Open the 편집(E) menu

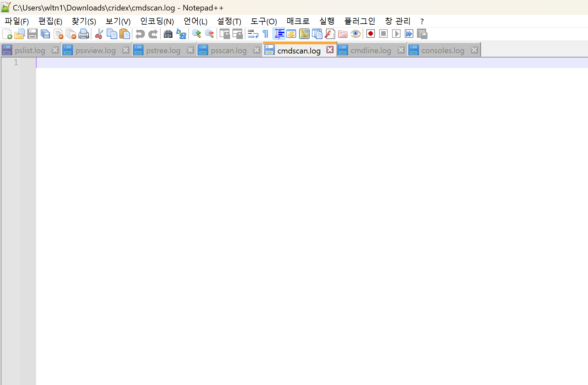click(50, 21)
